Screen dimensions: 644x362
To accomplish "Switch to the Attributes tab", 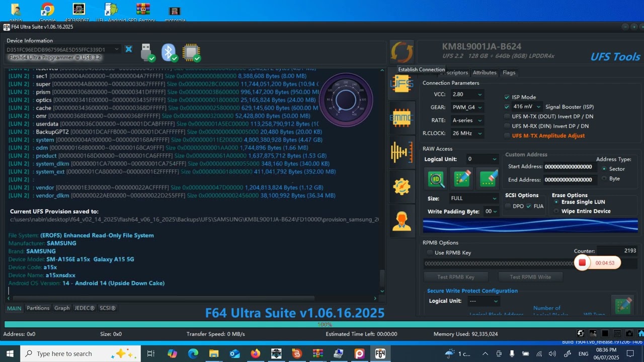I will (x=485, y=72).
